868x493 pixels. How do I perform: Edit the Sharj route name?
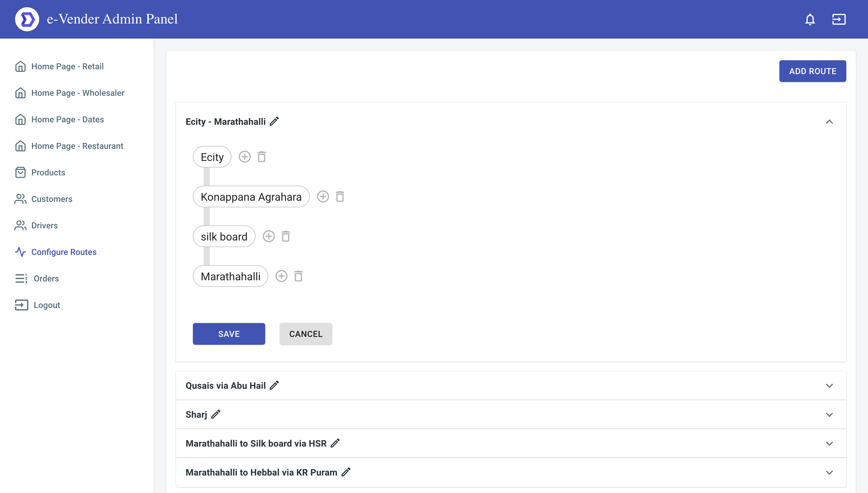(x=216, y=414)
